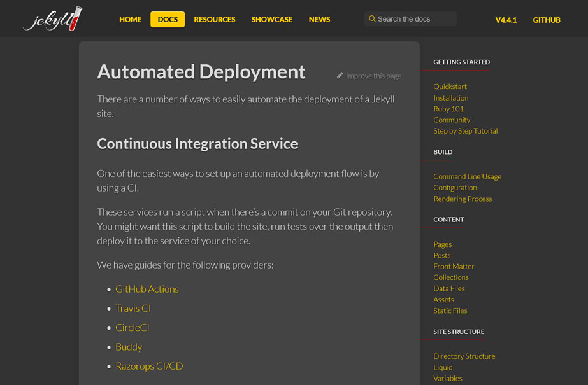
Task: Select the DOCS tab
Action: coord(167,19)
